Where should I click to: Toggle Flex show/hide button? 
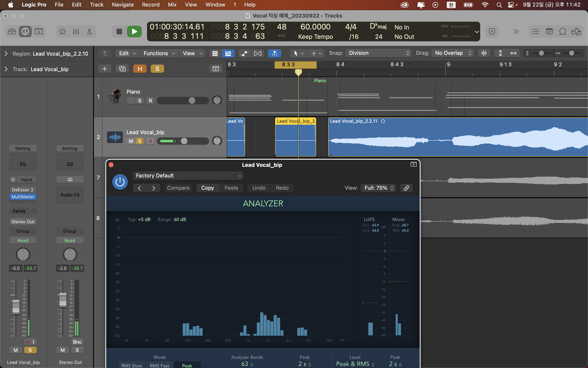coord(257,53)
